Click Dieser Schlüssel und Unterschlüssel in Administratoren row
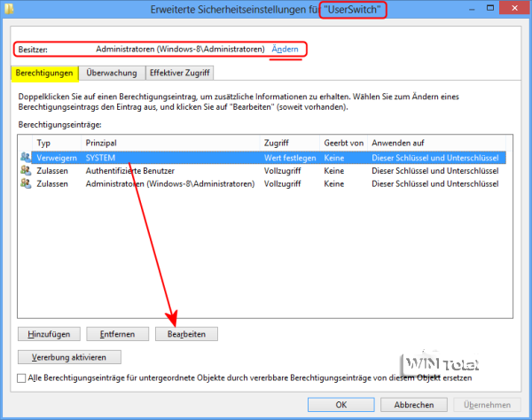 coord(435,183)
